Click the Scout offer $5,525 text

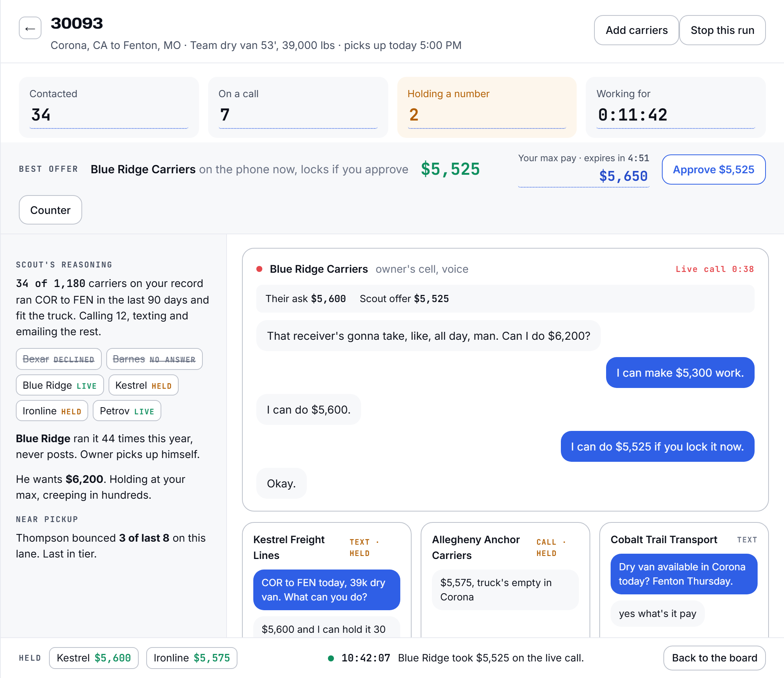[x=404, y=299]
